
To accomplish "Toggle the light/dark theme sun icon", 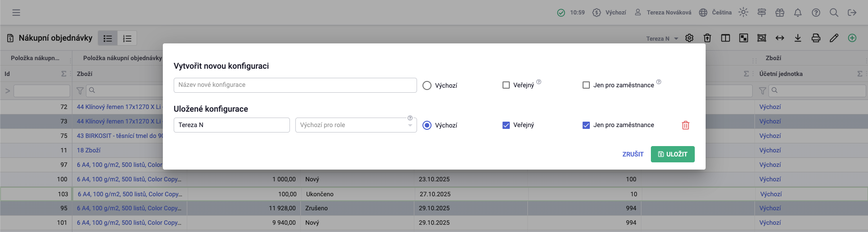I will pyautogui.click(x=743, y=13).
